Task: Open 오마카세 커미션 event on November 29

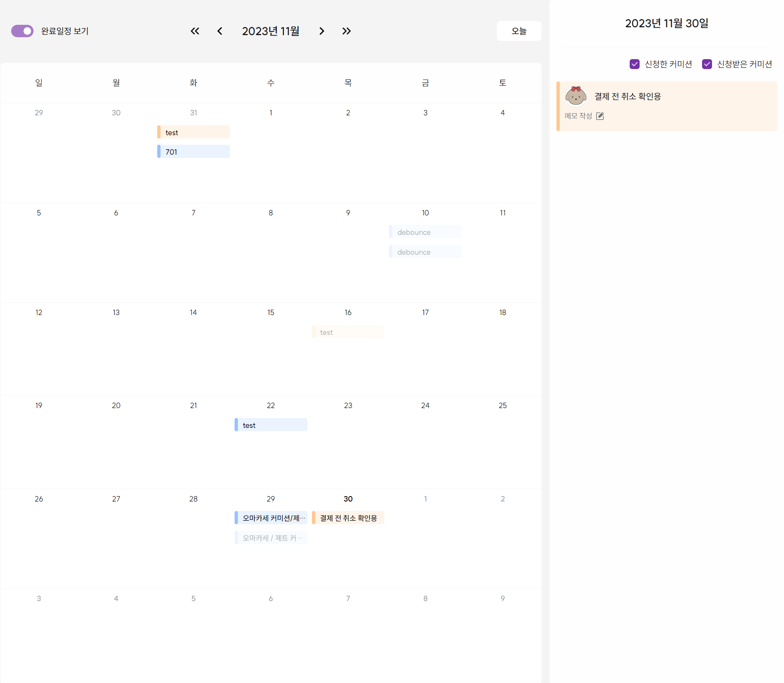Action: click(x=271, y=518)
